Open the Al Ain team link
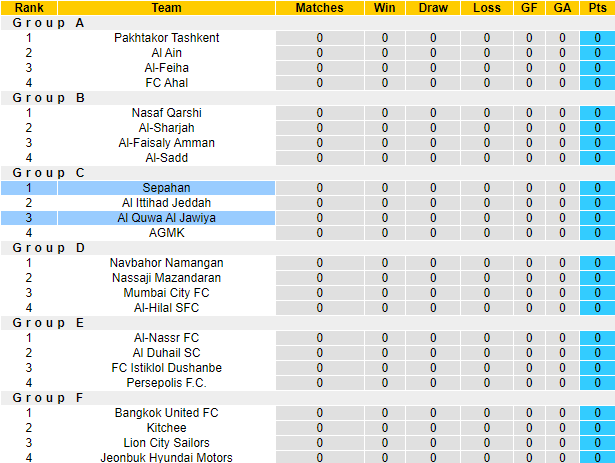This screenshot has height=463, width=615. coord(166,53)
